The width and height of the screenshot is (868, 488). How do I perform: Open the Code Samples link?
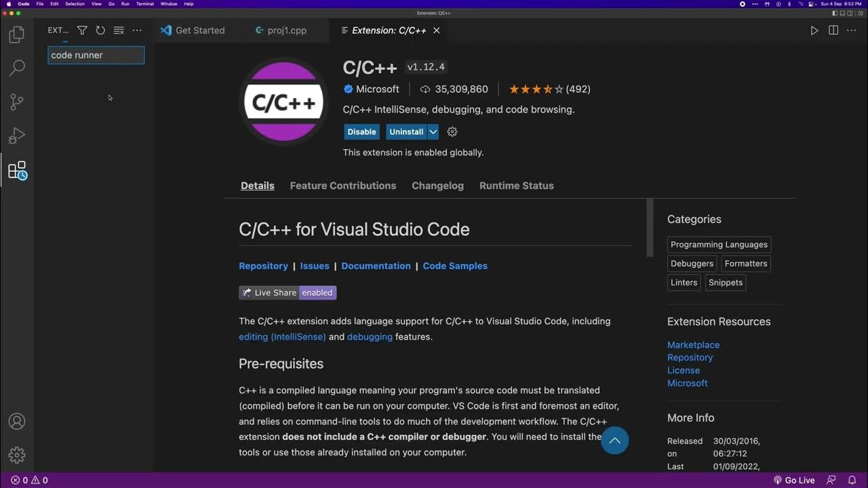[x=455, y=266]
